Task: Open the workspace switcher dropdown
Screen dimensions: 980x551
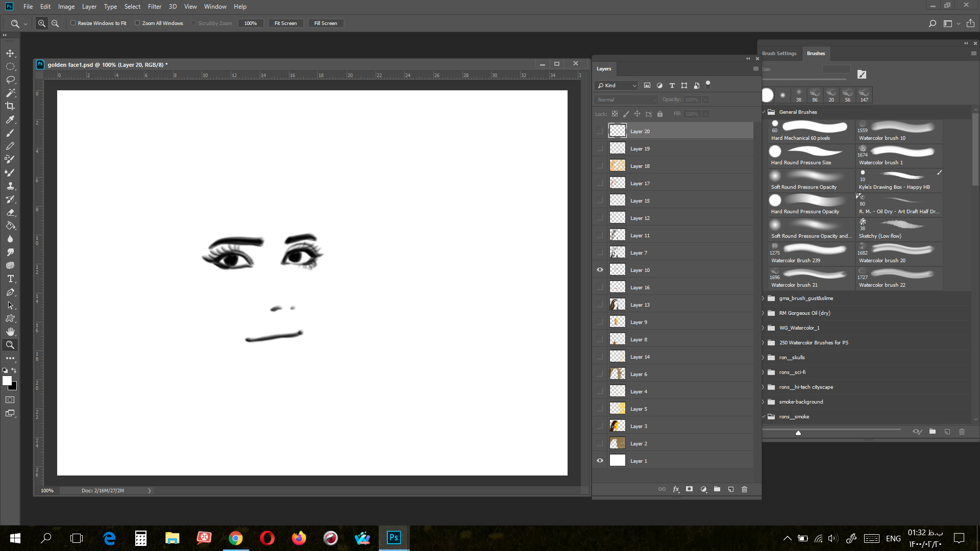Action: coord(951,23)
